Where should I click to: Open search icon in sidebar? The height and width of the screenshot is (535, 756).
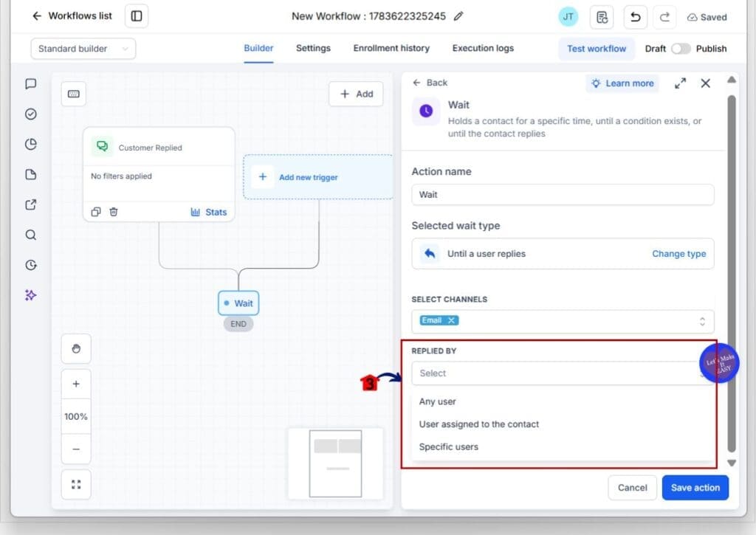pyautogui.click(x=31, y=235)
